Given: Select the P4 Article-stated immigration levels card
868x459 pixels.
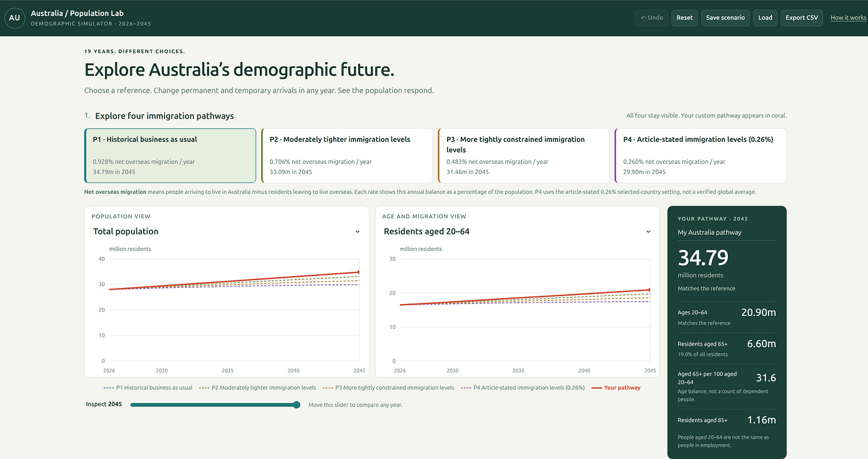Looking at the screenshot, I should pos(700,156).
